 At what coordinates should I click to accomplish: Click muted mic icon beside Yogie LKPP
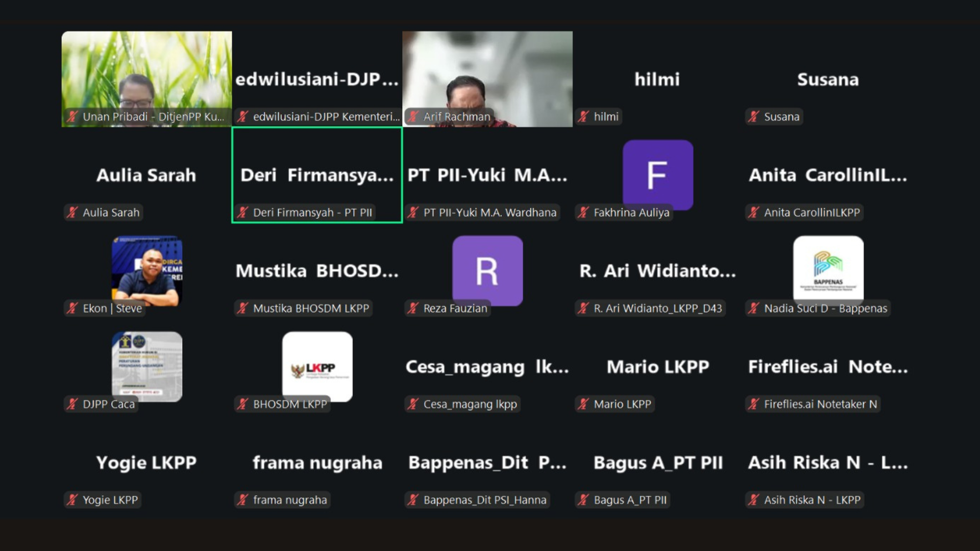pyautogui.click(x=72, y=500)
